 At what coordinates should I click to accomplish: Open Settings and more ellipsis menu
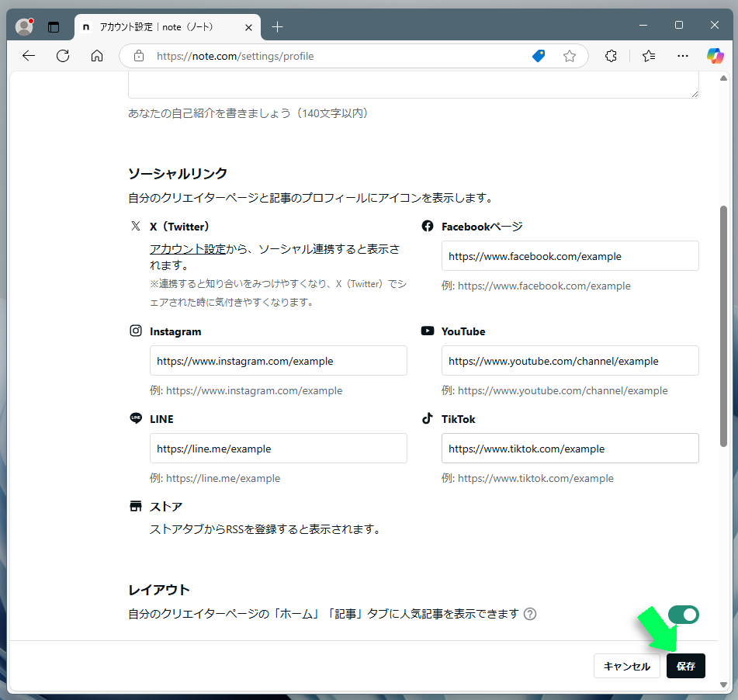(682, 56)
